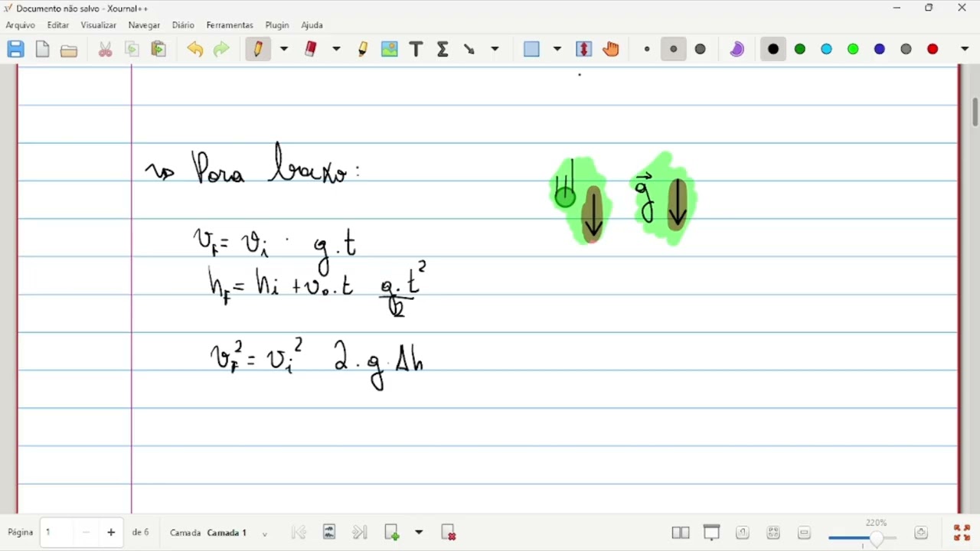The height and width of the screenshot is (551, 980).
Task: Open the Editar menu
Action: [x=58, y=25]
